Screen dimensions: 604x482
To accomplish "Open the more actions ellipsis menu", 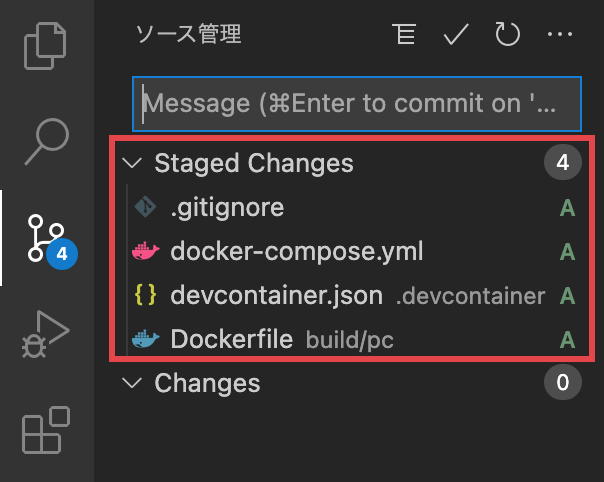I will coord(559,36).
